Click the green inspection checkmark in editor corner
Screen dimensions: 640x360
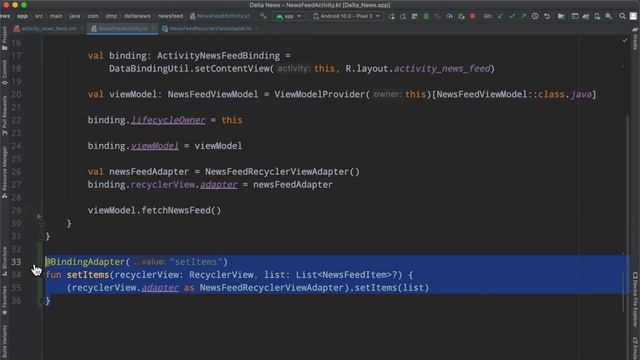(624, 40)
